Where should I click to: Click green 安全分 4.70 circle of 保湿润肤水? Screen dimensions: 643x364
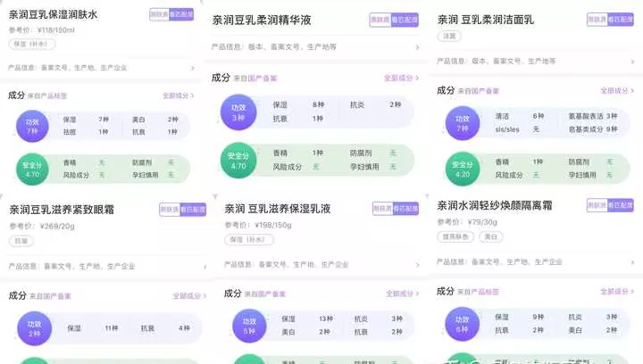click(x=32, y=170)
